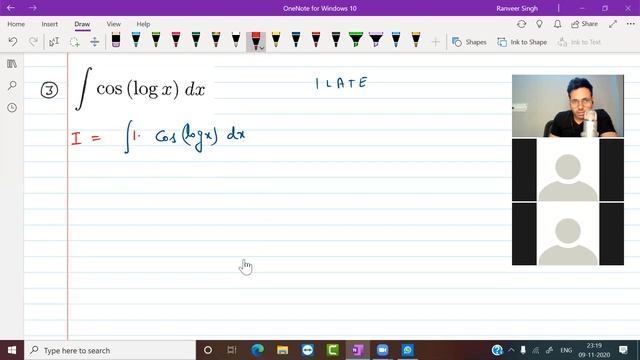Choose the black pen
Viewport: 640px width, 360px height.
click(x=336, y=40)
